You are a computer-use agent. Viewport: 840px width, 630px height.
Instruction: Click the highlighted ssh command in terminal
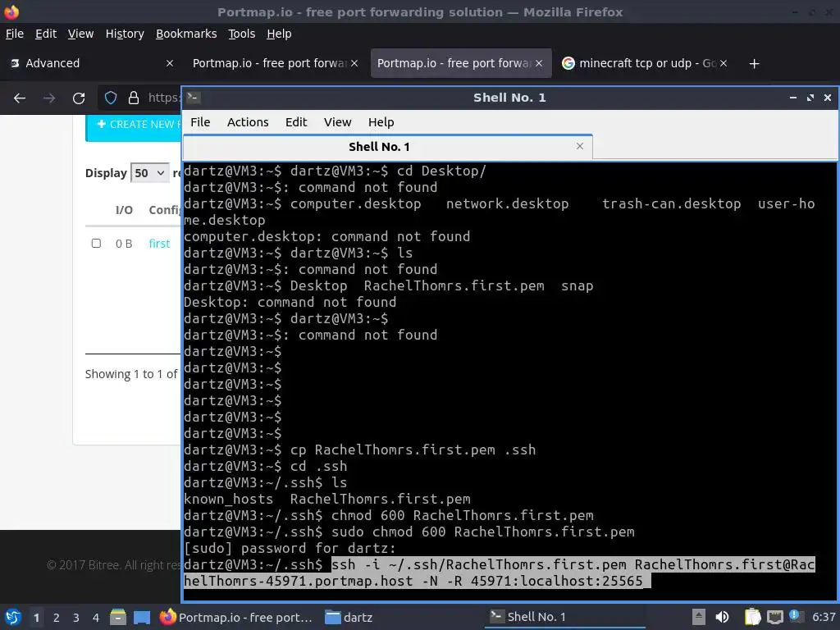point(500,573)
